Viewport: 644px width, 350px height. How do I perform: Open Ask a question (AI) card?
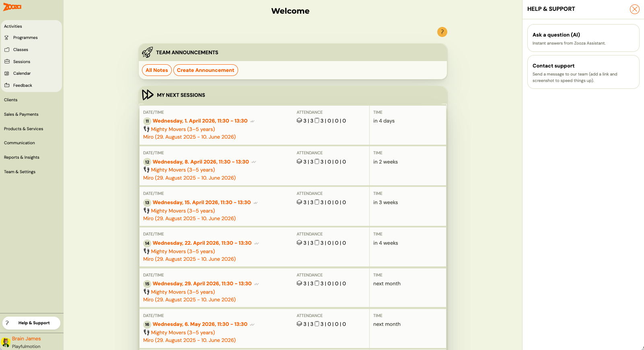pyautogui.click(x=583, y=38)
